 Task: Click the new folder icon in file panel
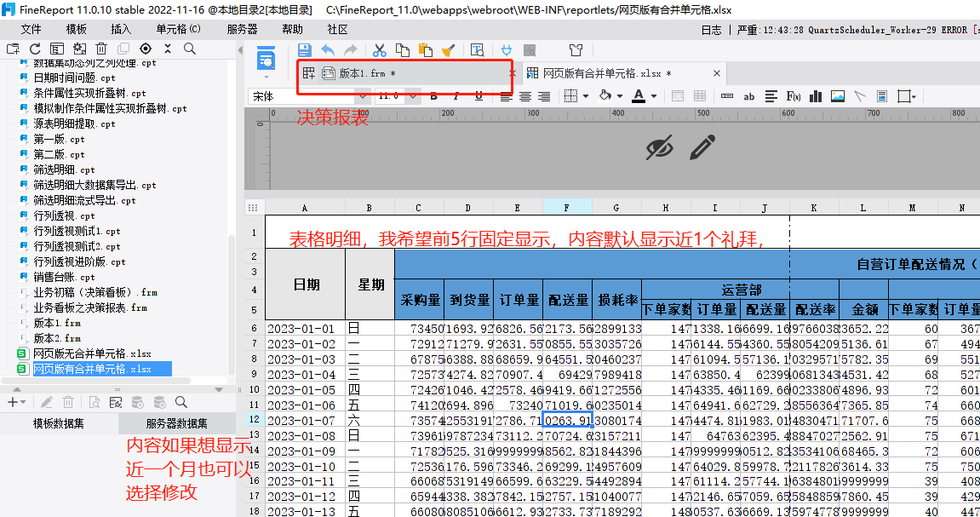click(x=13, y=49)
